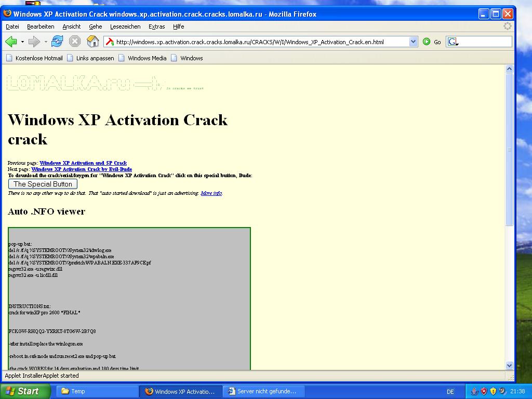
Task: Switch to Server nicht gefunde... taskbar window
Action: click(263, 391)
